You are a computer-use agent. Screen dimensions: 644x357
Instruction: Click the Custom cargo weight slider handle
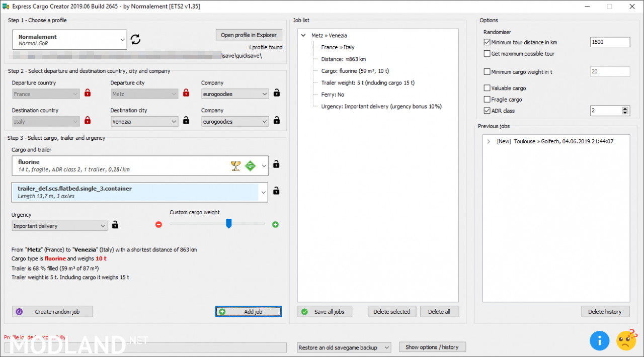[228, 224]
